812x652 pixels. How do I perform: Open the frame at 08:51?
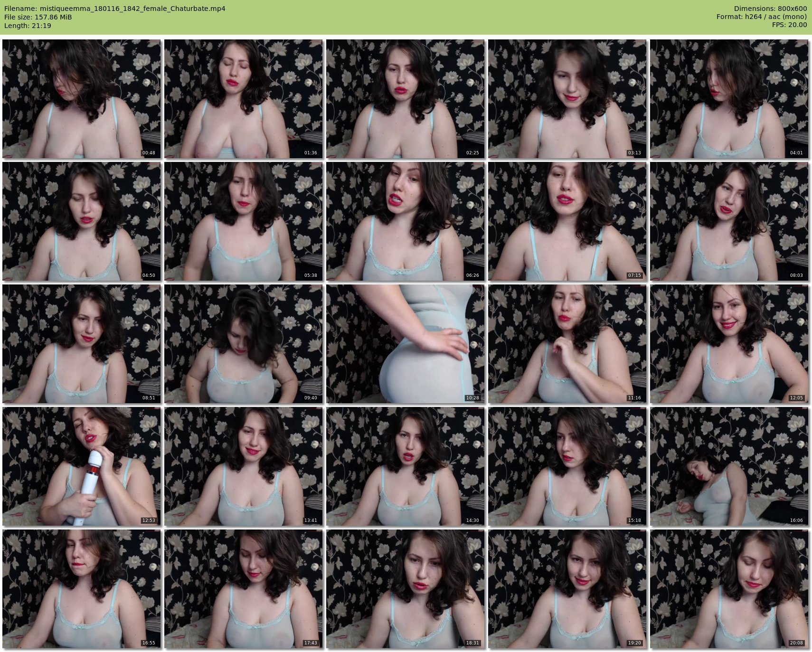pyautogui.click(x=82, y=344)
